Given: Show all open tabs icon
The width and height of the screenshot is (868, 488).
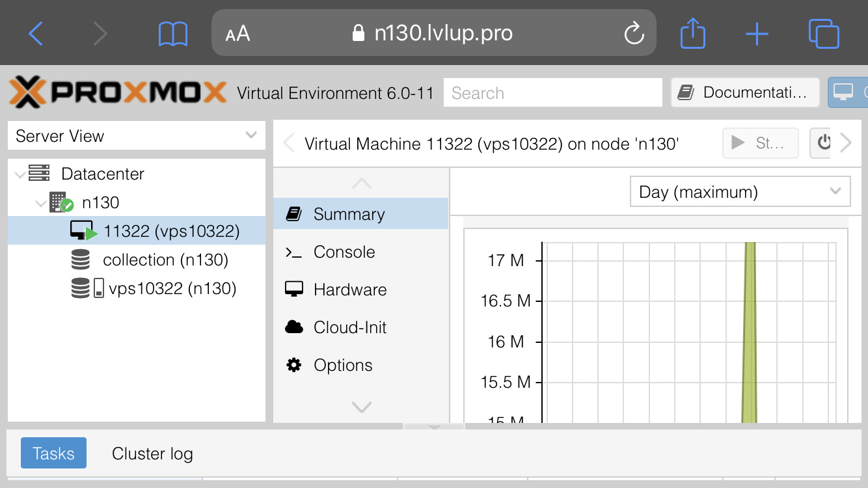Looking at the screenshot, I should tap(823, 34).
